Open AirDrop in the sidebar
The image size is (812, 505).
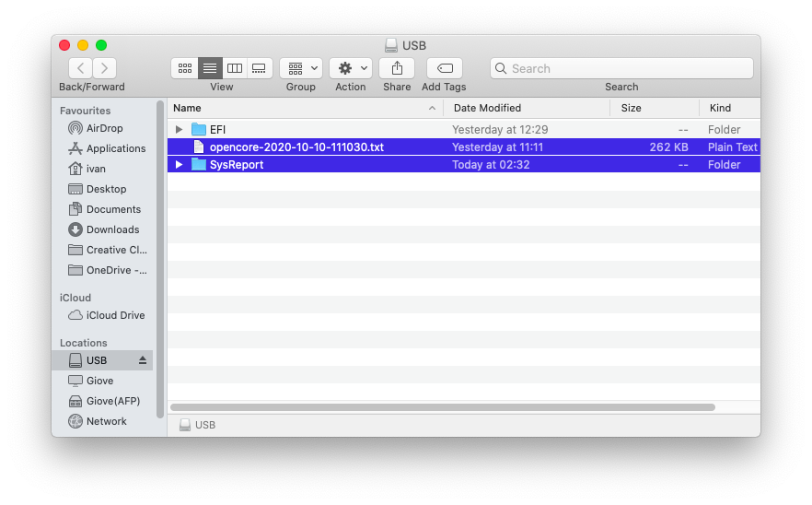(x=96, y=128)
